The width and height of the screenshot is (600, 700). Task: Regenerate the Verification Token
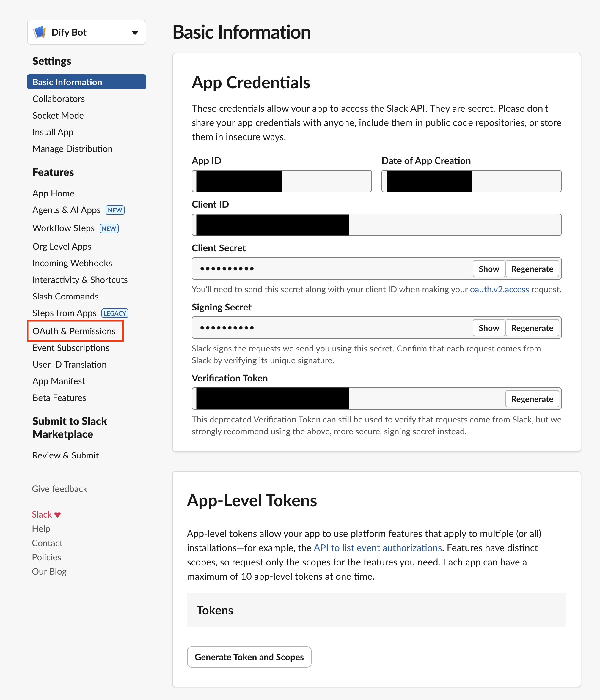tap(532, 399)
